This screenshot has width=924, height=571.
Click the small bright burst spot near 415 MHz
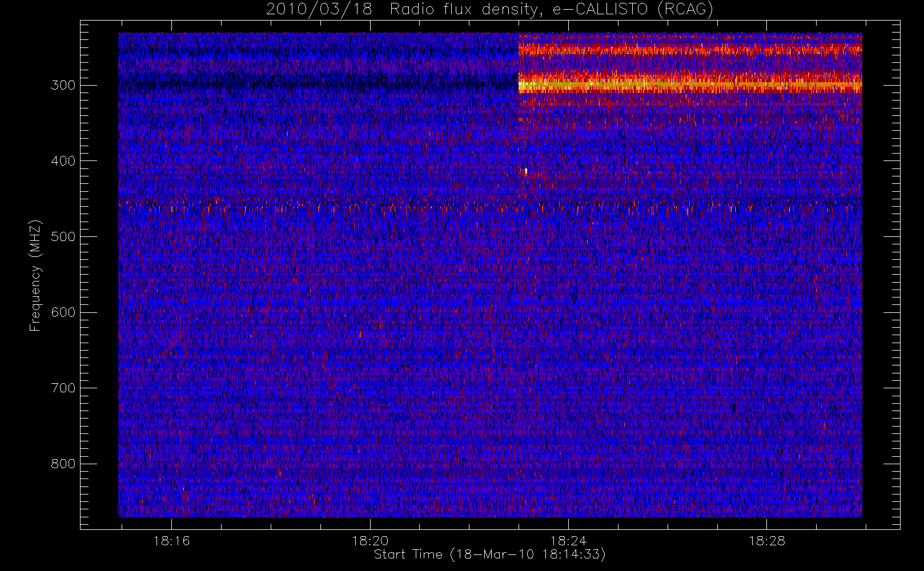(526, 171)
